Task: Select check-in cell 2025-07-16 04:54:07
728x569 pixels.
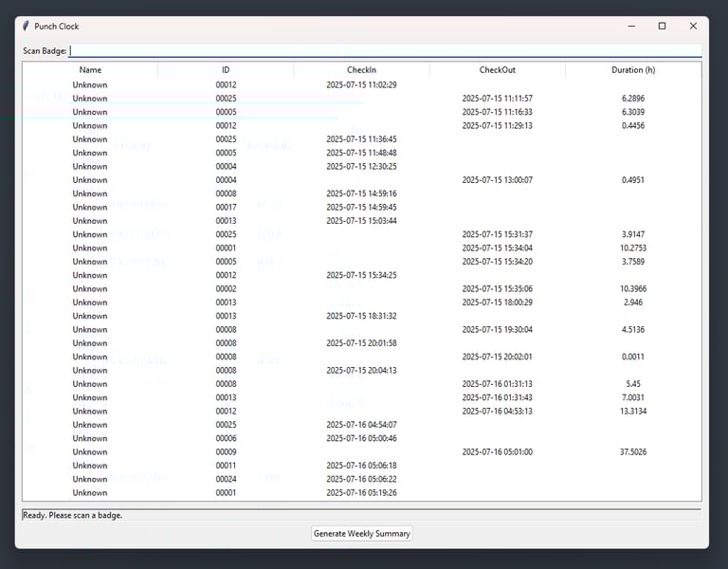Action: click(x=362, y=425)
